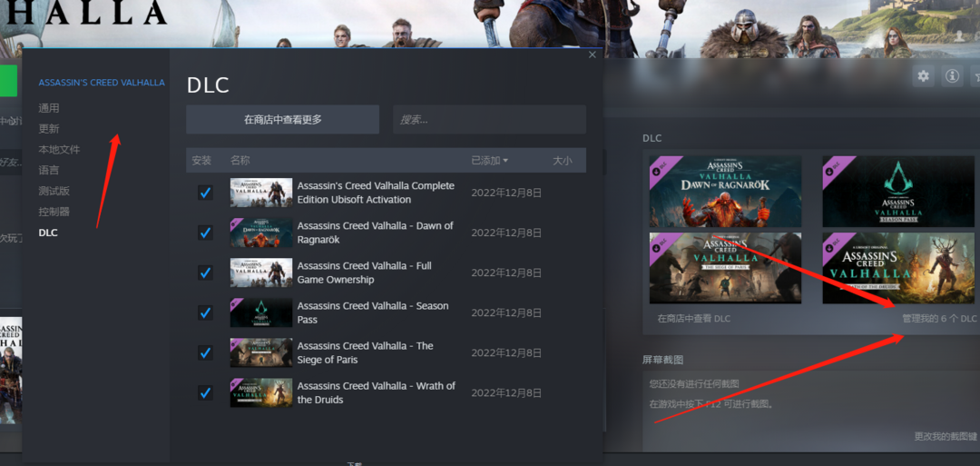
Task: Toggle Wrath of the Druids checkbox
Action: pyautogui.click(x=205, y=392)
